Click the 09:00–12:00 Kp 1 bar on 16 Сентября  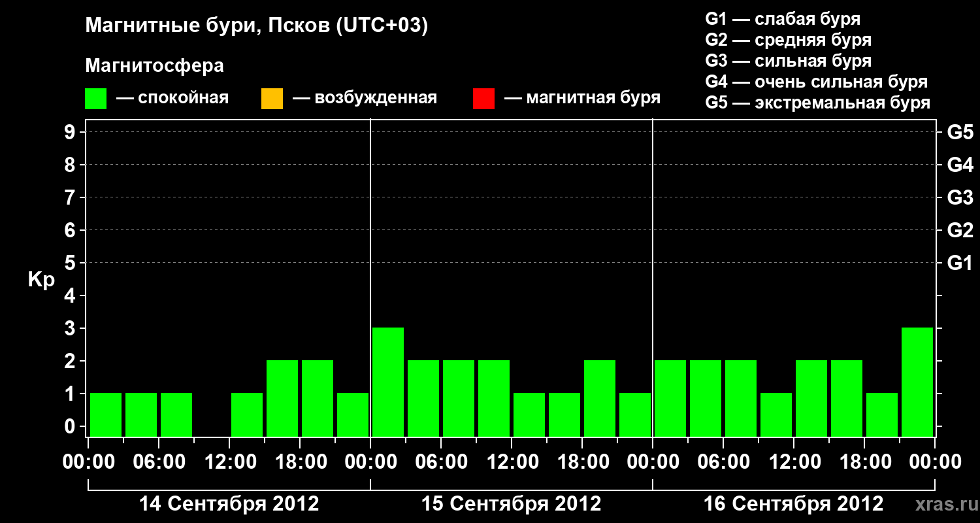tap(776, 414)
